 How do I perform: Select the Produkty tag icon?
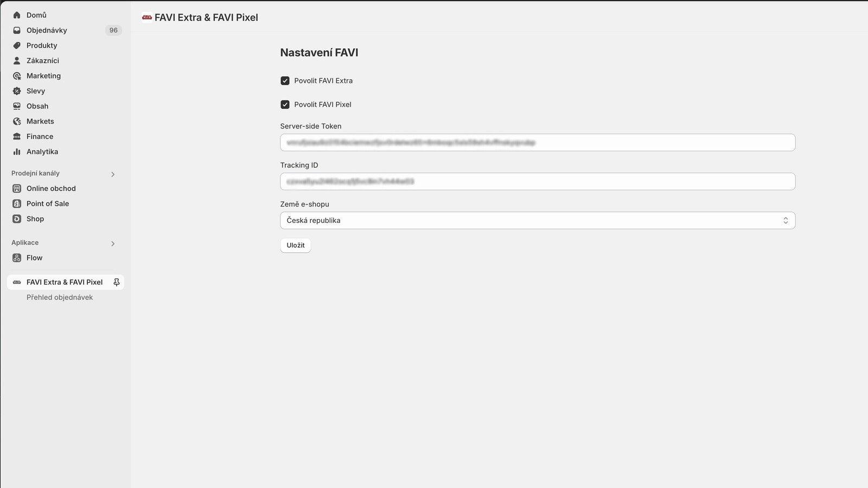pos(16,46)
